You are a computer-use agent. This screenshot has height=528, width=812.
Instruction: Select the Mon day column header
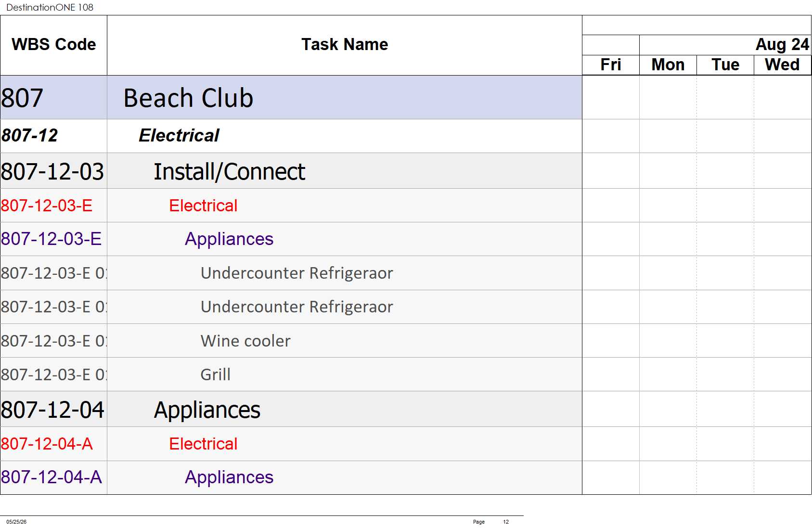pyautogui.click(x=668, y=64)
